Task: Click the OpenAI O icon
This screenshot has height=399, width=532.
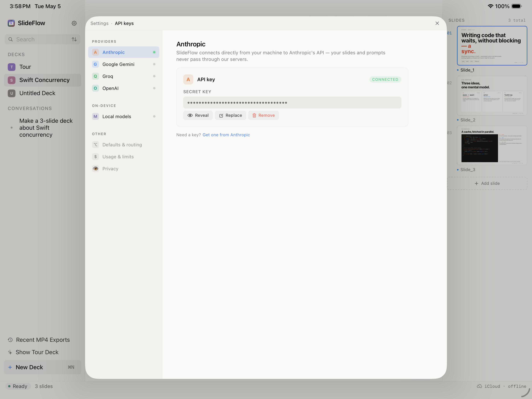Action: tap(95, 88)
